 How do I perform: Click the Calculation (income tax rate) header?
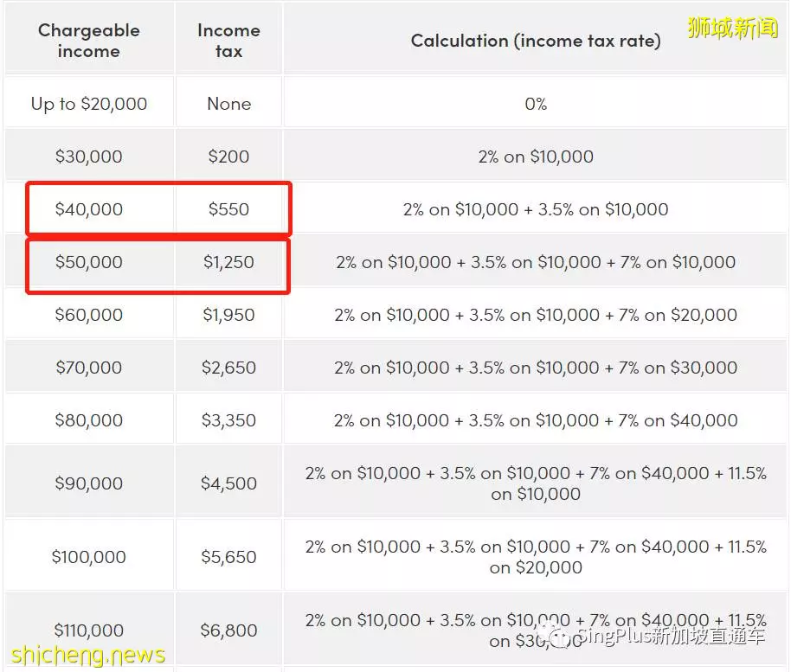[x=536, y=41]
